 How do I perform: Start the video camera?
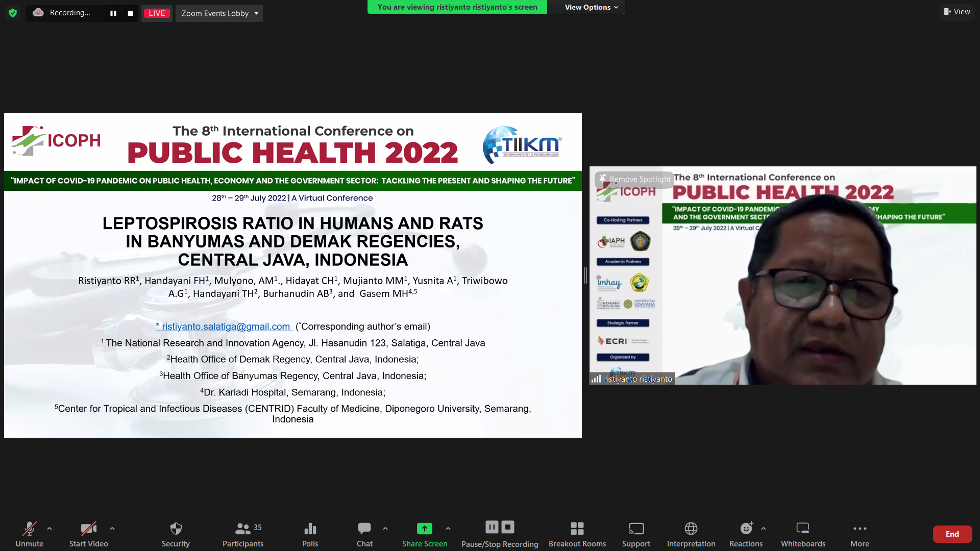89,534
